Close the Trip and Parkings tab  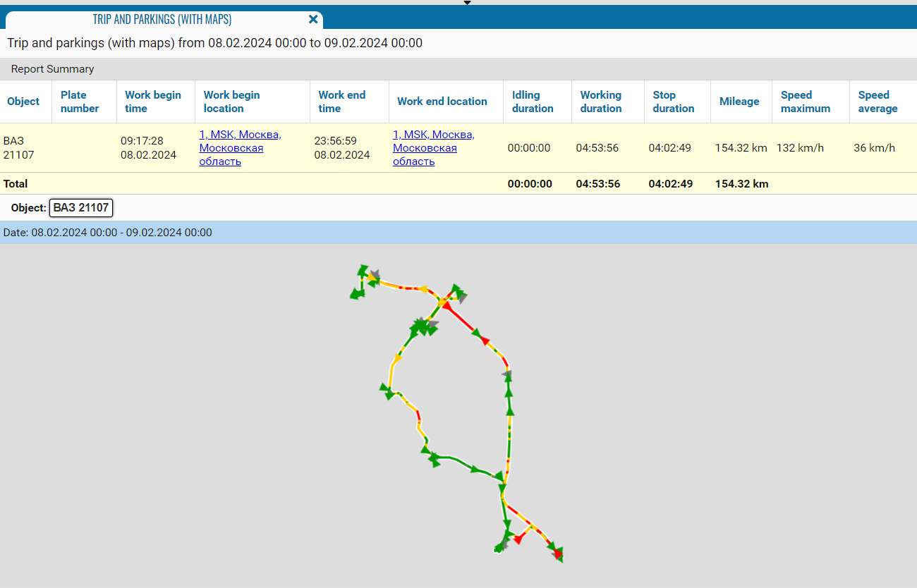313,20
